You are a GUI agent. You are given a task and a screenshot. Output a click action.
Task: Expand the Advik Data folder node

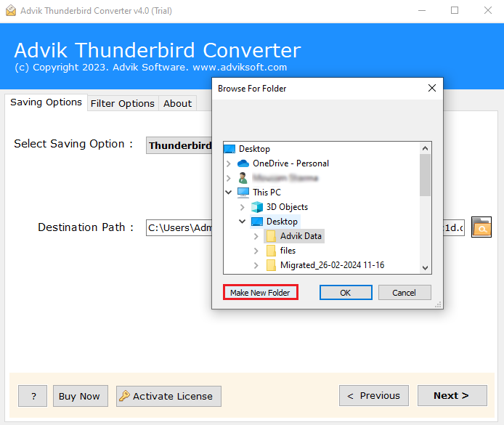tap(256, 236)
